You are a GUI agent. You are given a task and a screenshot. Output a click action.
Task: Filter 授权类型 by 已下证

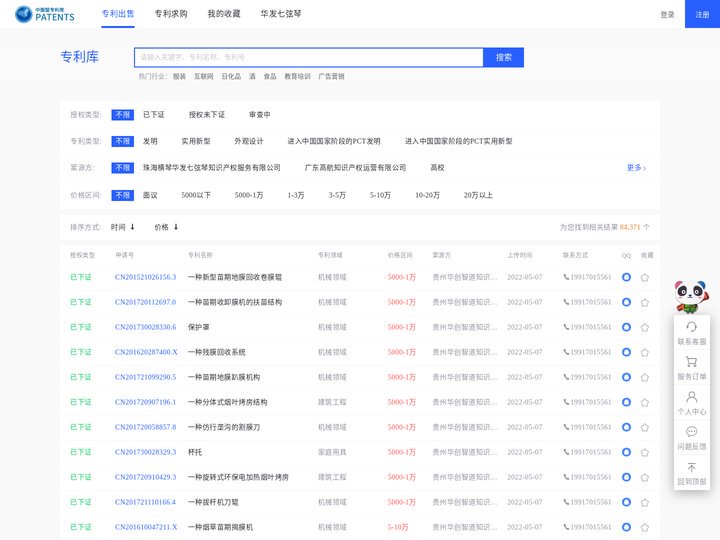coord(153,114)
